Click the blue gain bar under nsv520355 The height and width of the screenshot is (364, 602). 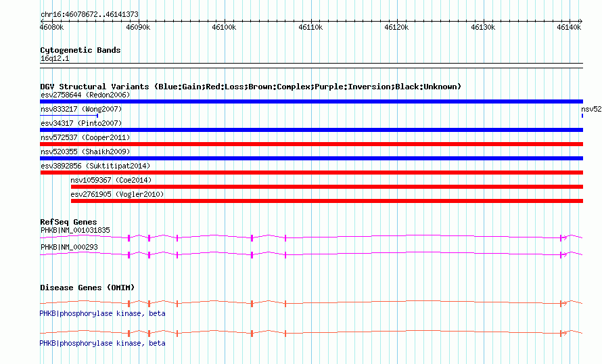click(311, 158)
